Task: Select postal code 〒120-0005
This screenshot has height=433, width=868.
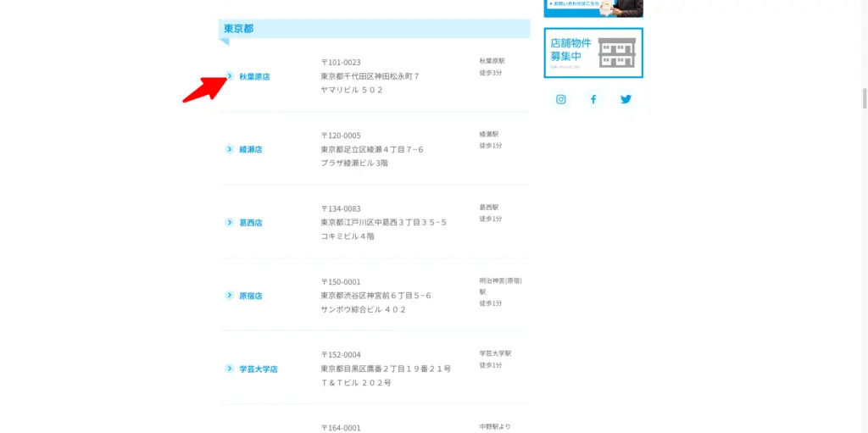Action: 341,136
